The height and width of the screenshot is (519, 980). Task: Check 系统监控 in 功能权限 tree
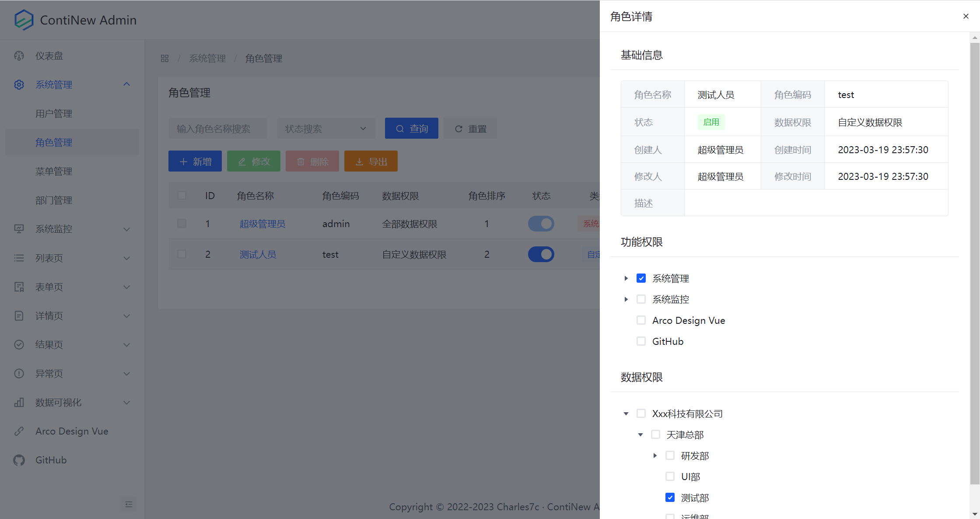pos(641,299)
